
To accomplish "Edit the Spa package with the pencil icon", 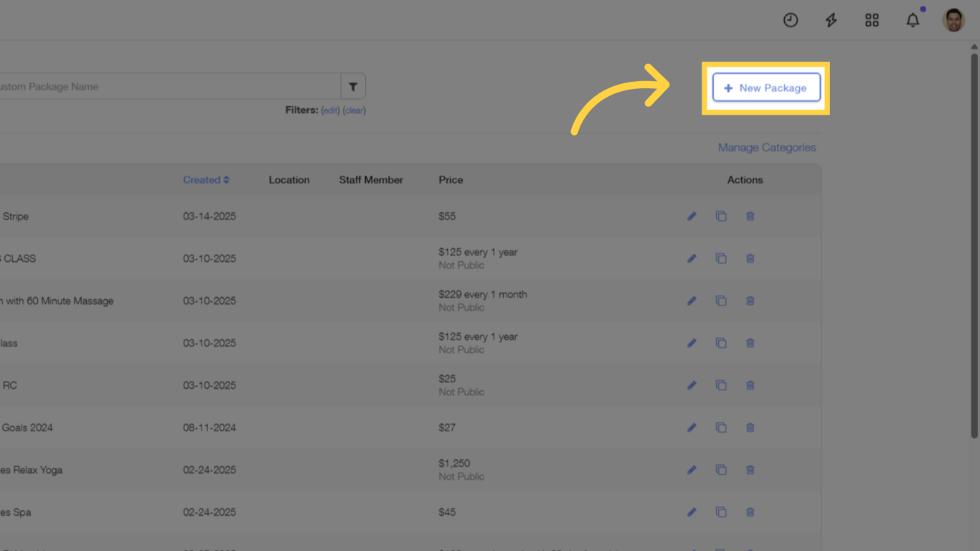I will [x=692, y=512].
